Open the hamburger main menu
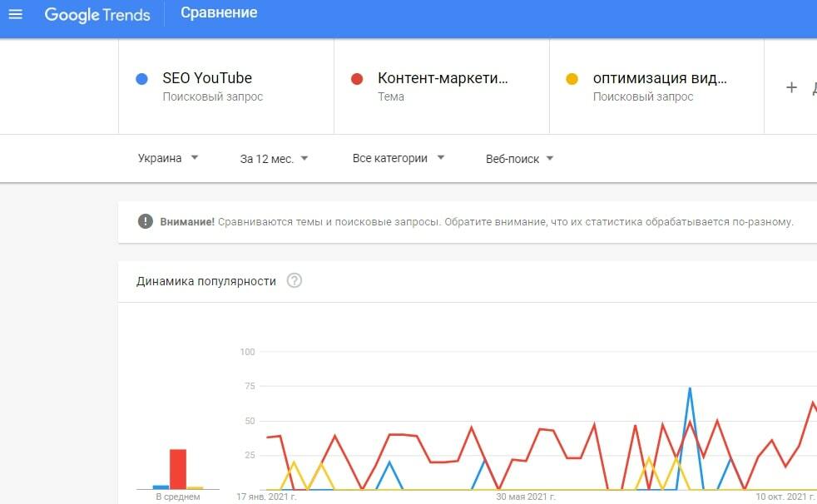 pos(16,14)
